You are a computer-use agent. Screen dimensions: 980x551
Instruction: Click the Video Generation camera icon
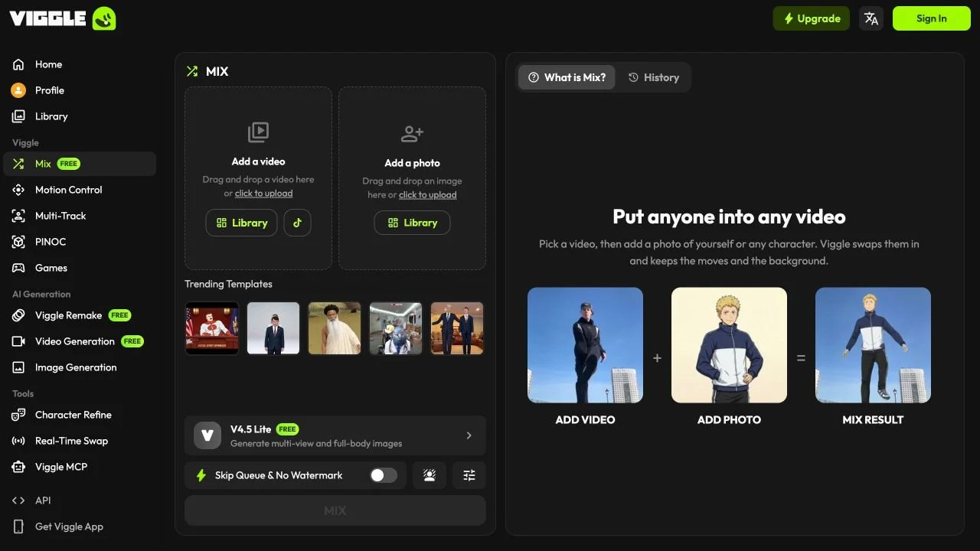point(18,341)
